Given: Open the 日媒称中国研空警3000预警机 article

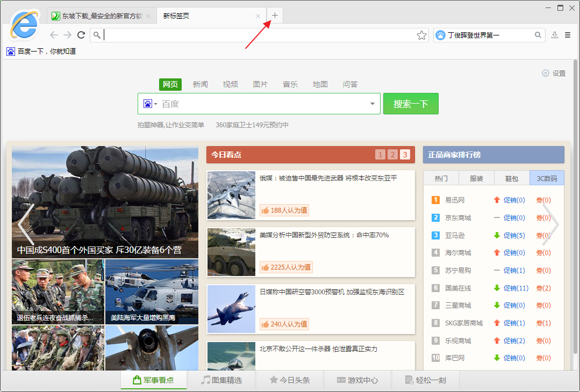Looking at the screenshot, I should tap(332, 292).
